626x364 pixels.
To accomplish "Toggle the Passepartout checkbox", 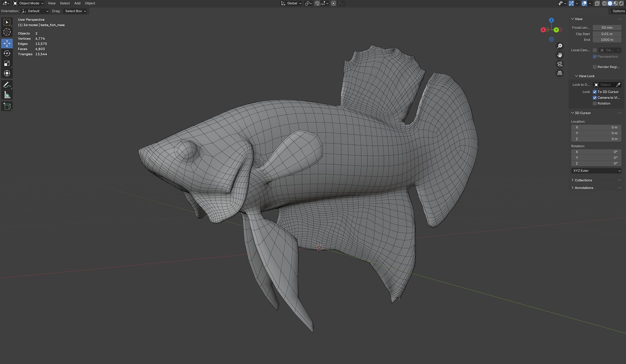I will tap(595, 56).
